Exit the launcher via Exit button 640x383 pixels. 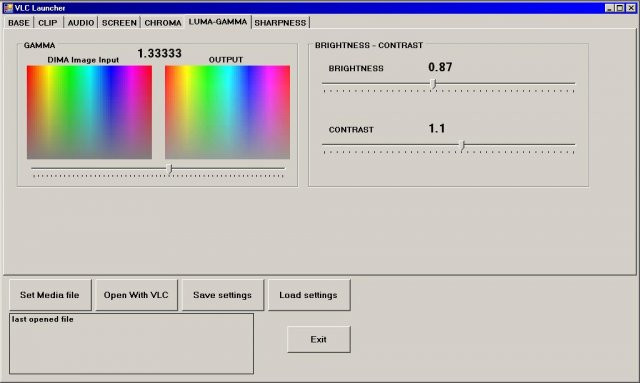[318, 339]
